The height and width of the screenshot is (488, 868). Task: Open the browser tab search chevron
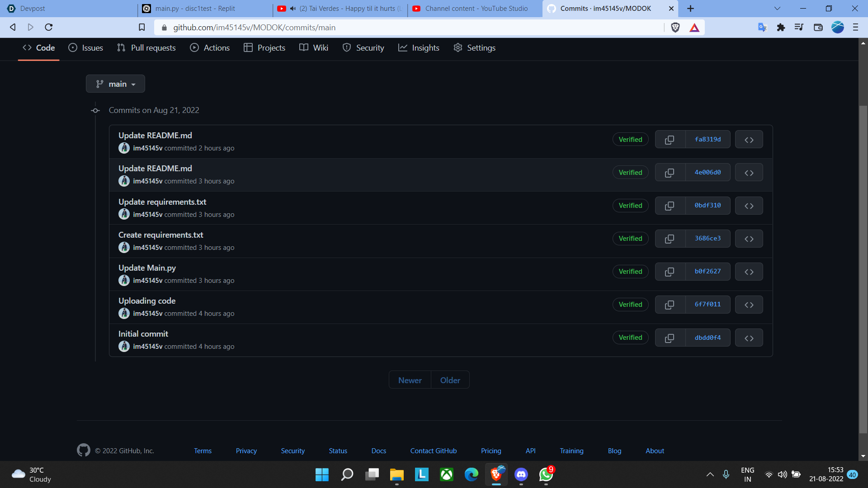pyautogui.click(x=777, y=9)
